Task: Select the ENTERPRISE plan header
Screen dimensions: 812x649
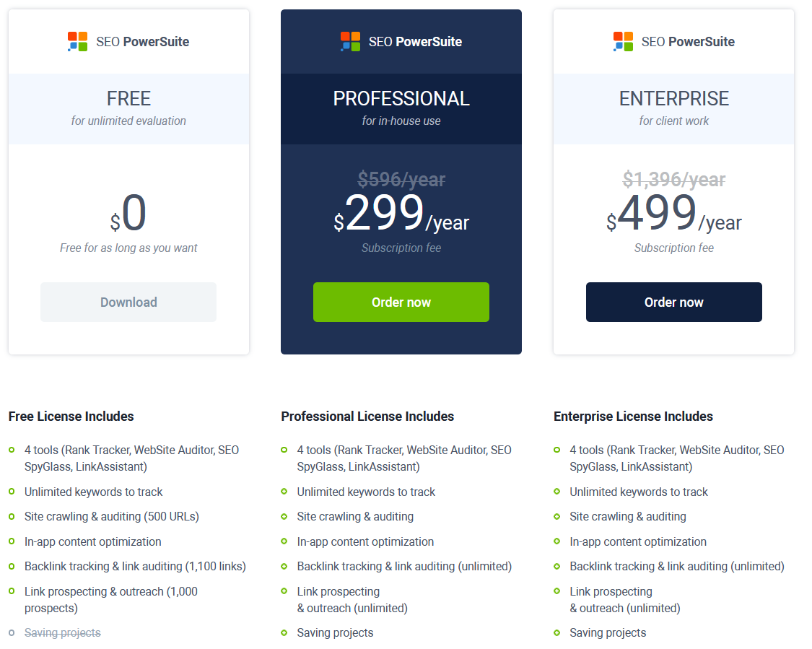Action: [x=673, y=99]
